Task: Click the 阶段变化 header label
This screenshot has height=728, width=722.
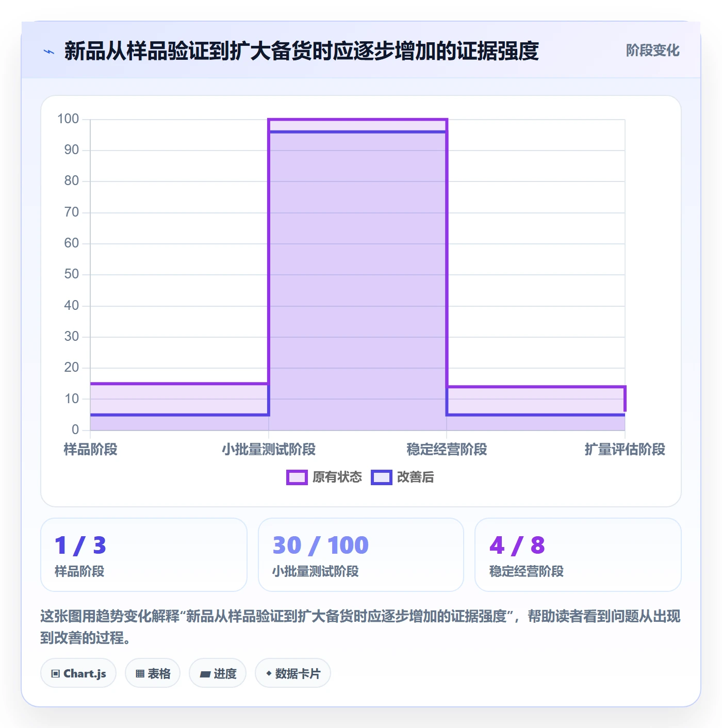Action: click(x=652, y=51)
